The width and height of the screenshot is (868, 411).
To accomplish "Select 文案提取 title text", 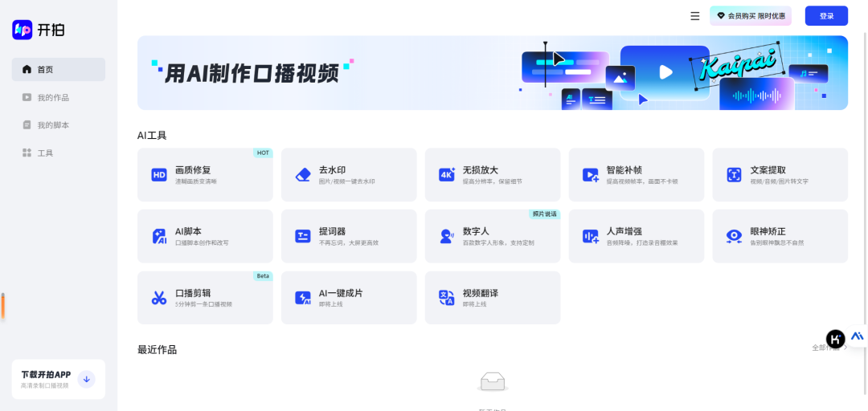I will tap(768, 170).
